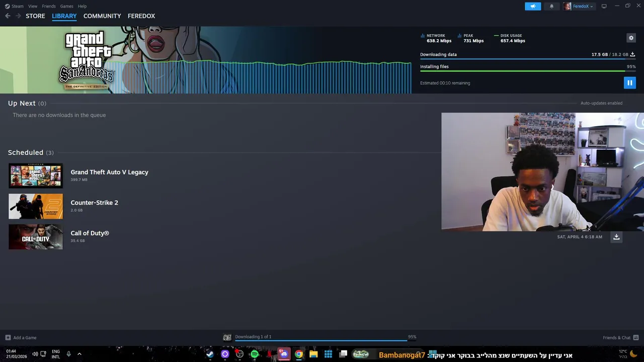Go forward with the right arrow
This screenshot has width=644, height=362.
tap(18, 16)
